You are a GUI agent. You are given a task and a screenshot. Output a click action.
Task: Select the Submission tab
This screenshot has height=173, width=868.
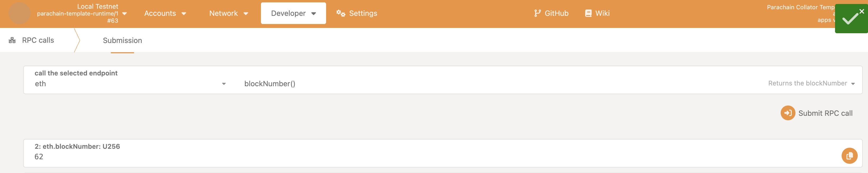coord(122,40)
